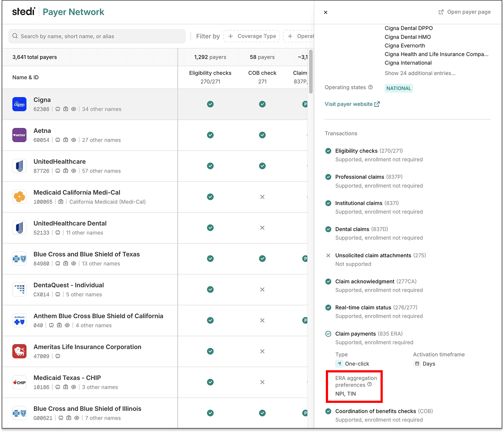This screenshot has height=432, width=504.
Task: Click Real-time claim status transaction
Action: [377, 308]
